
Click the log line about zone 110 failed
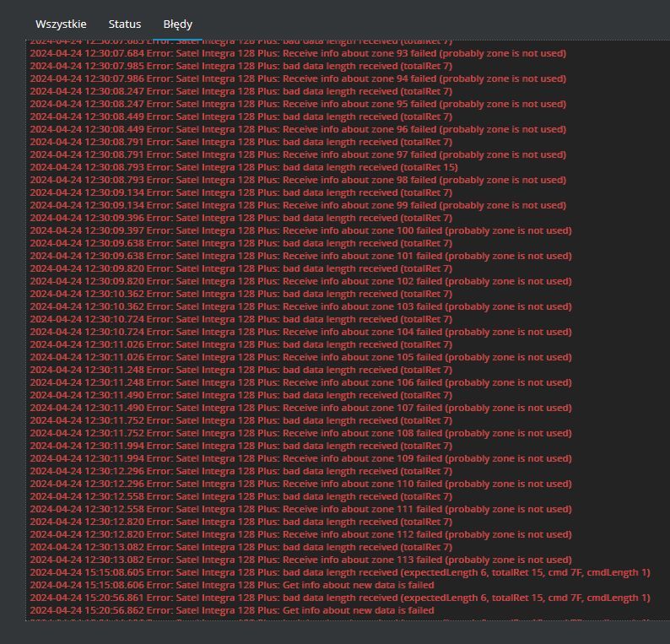click(x=300, y=484)
